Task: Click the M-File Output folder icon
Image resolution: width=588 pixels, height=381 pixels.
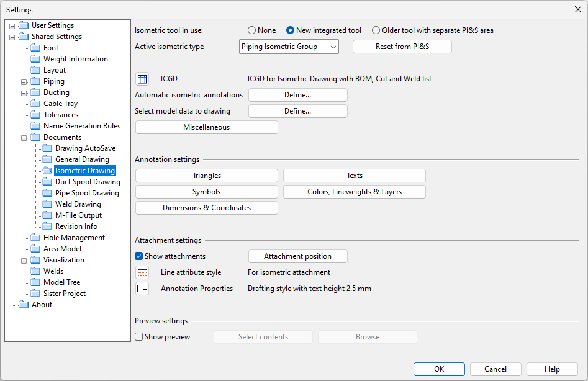Action: 47,215
